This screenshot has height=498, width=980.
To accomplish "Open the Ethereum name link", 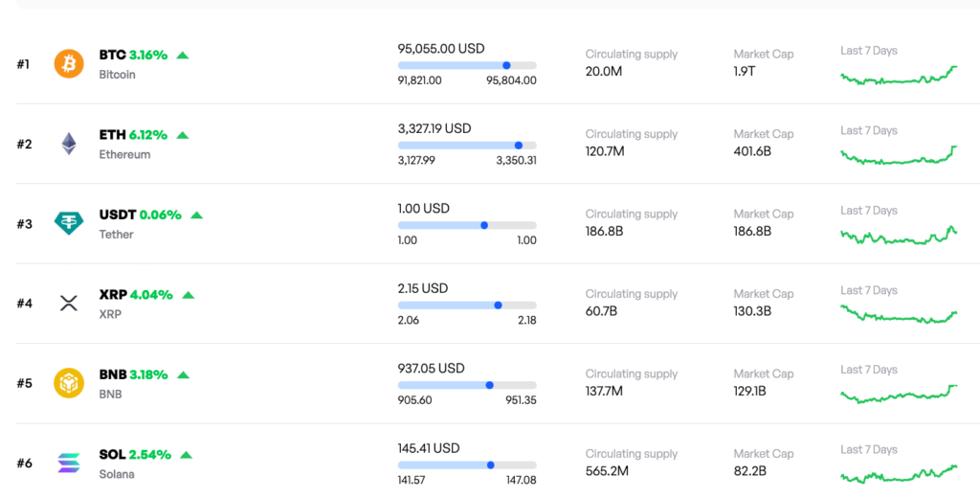I will (x=124, y=154).
